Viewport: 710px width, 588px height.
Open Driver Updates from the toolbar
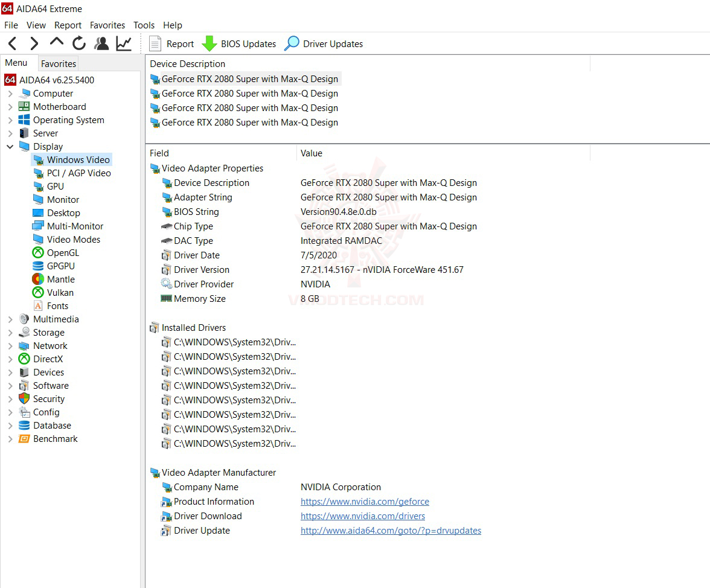[x=324, y=44]
